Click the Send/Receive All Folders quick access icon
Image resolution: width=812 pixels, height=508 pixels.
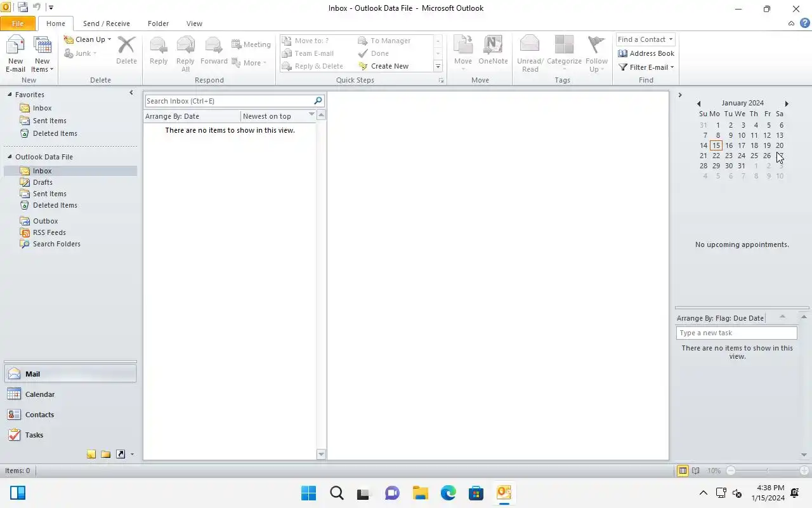(23, 8)
